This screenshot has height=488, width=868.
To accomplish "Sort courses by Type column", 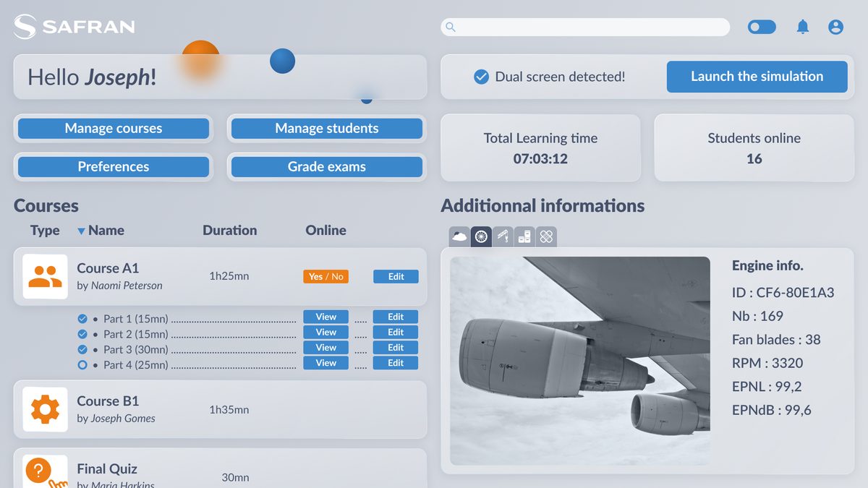I will pos(45,231).
